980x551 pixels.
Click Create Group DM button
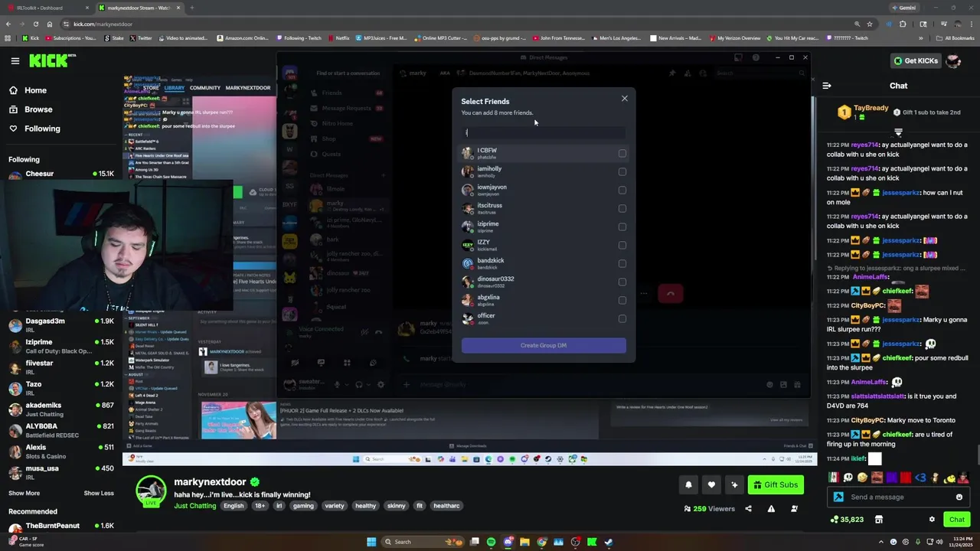tap(544, 345)
